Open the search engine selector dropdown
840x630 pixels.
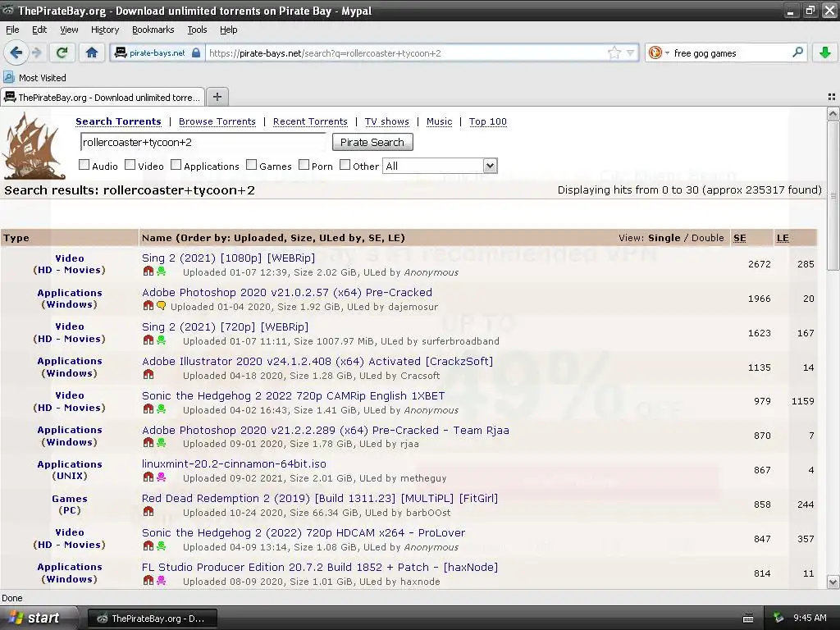[x=659, y=52]
